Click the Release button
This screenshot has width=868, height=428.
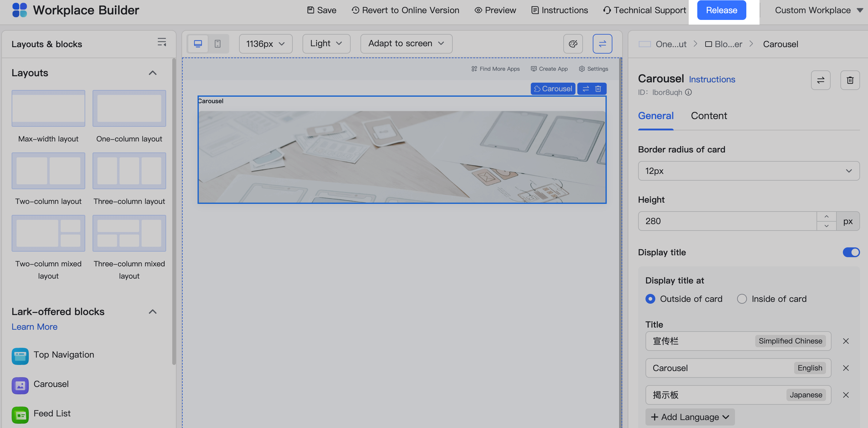click(721, 10)
